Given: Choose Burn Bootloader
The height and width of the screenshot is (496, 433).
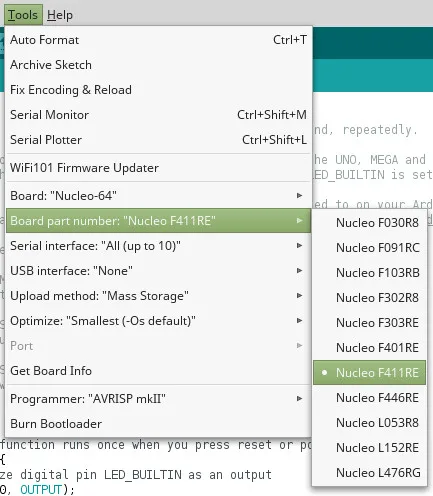Looking at the screenshot, I should [x=158, y=424].
